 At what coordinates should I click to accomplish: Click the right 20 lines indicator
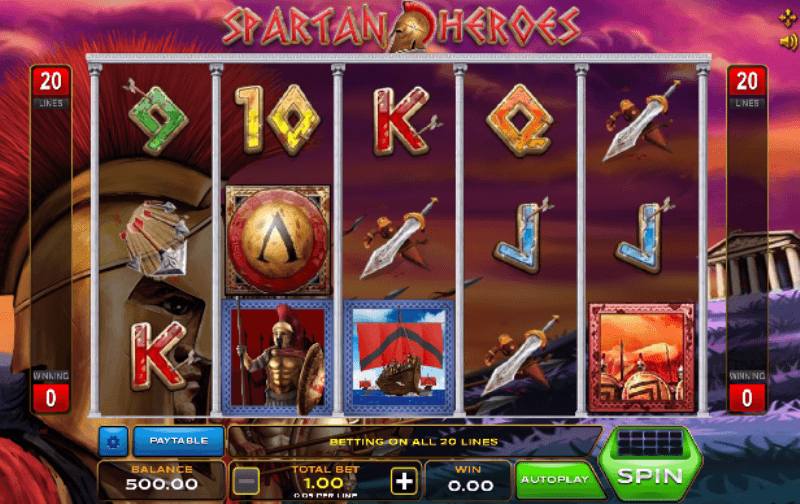click(747, 87)
